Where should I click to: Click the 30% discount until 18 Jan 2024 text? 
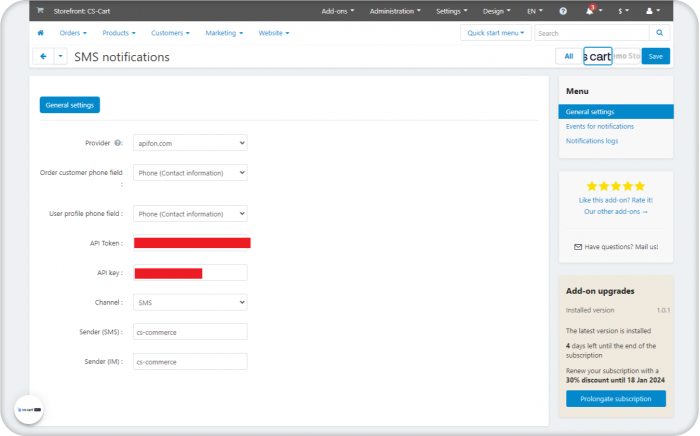pos(615,380)
